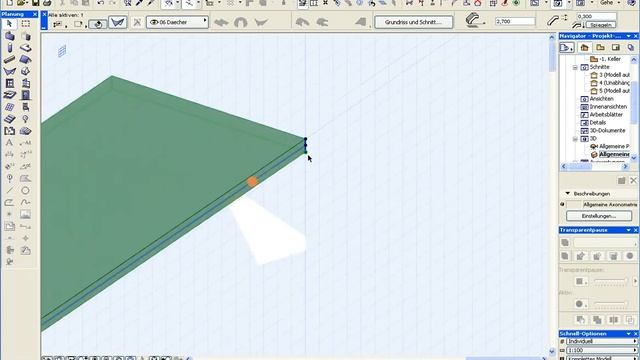
Task: Click the Spiegeln button in the info box
Action: point(600,25)
